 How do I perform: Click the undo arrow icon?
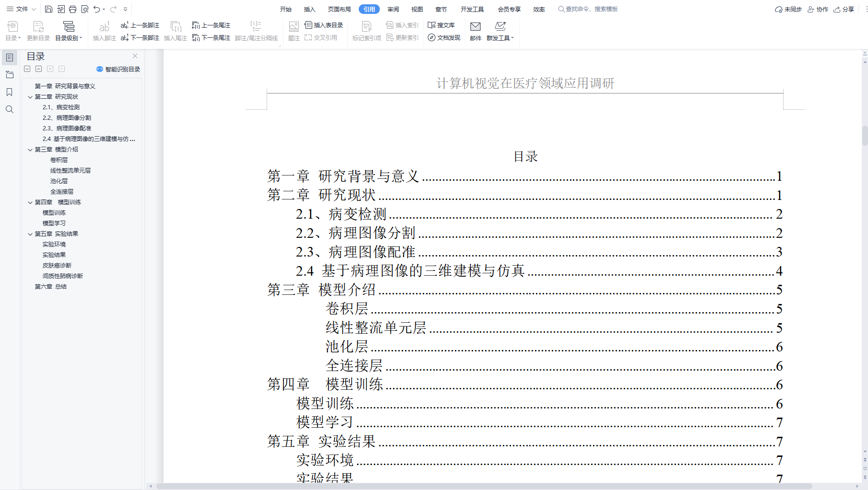[x=97, y=9]
